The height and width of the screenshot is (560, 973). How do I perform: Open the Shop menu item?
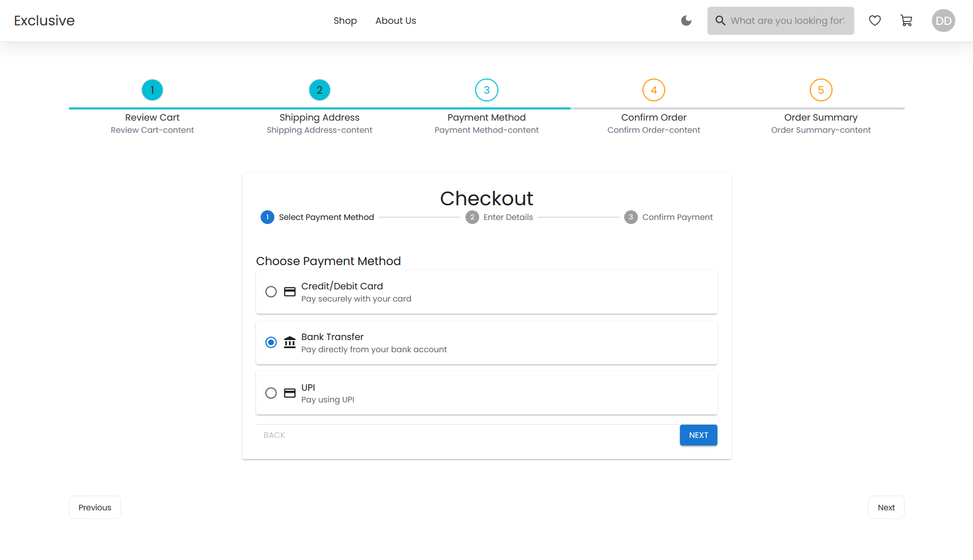pyautogui.click(x=345, y=21)
